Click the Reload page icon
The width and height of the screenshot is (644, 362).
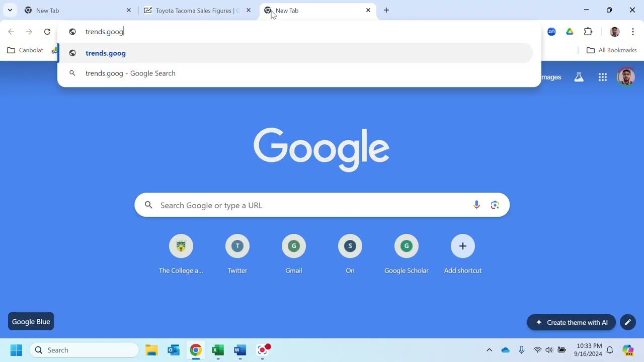point(47,32)
